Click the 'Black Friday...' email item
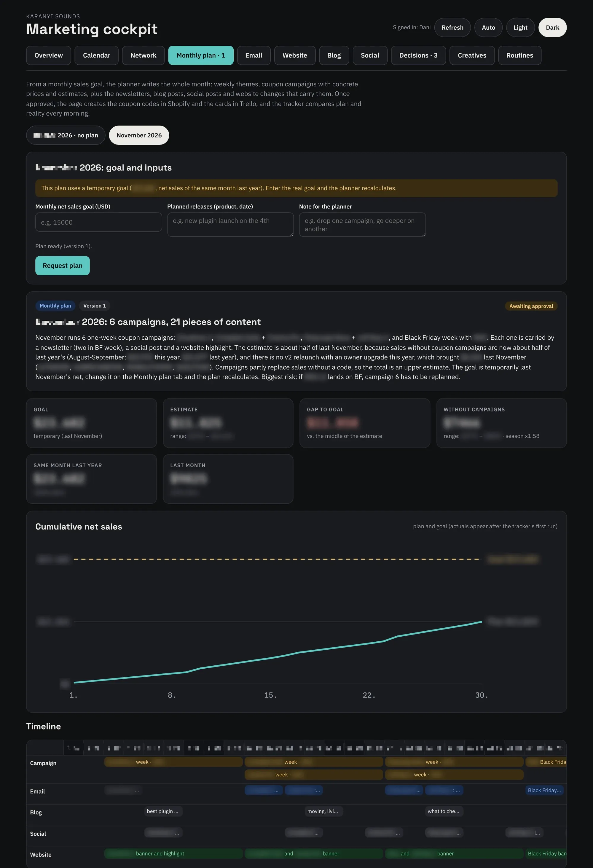Screen dimensions: 593x868 pyautogui.click(x=544, y=790)
